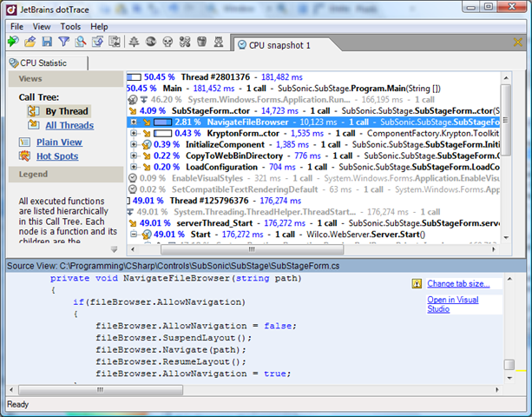Switch to By Thread call tree

point(67,111)
